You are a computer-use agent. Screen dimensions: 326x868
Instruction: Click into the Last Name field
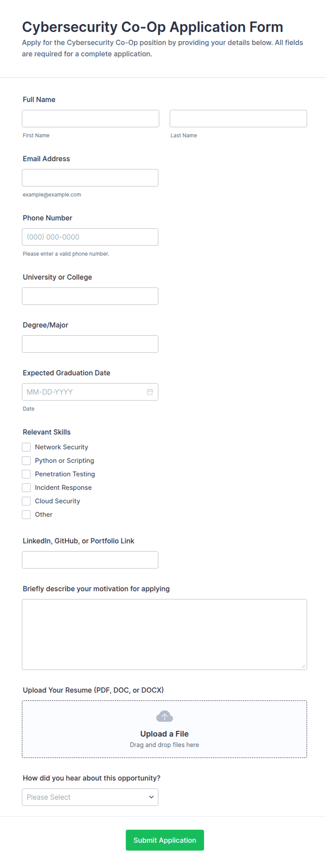click(238, 119)
